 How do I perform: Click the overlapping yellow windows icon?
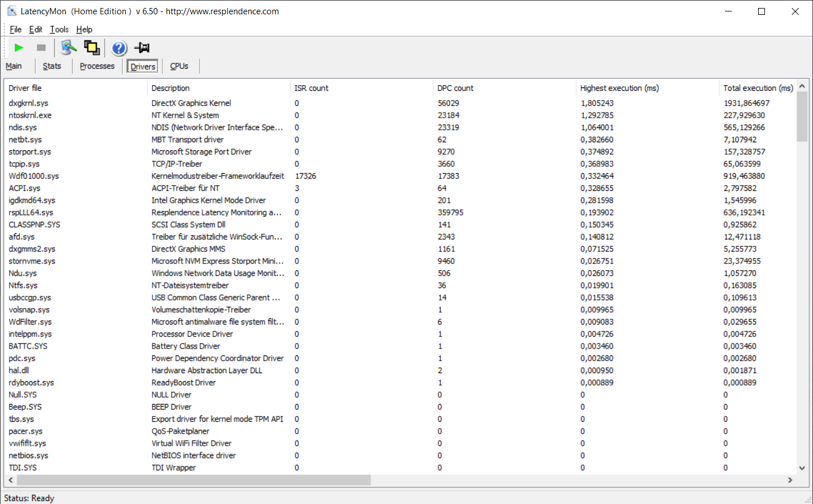pos(91,48)
